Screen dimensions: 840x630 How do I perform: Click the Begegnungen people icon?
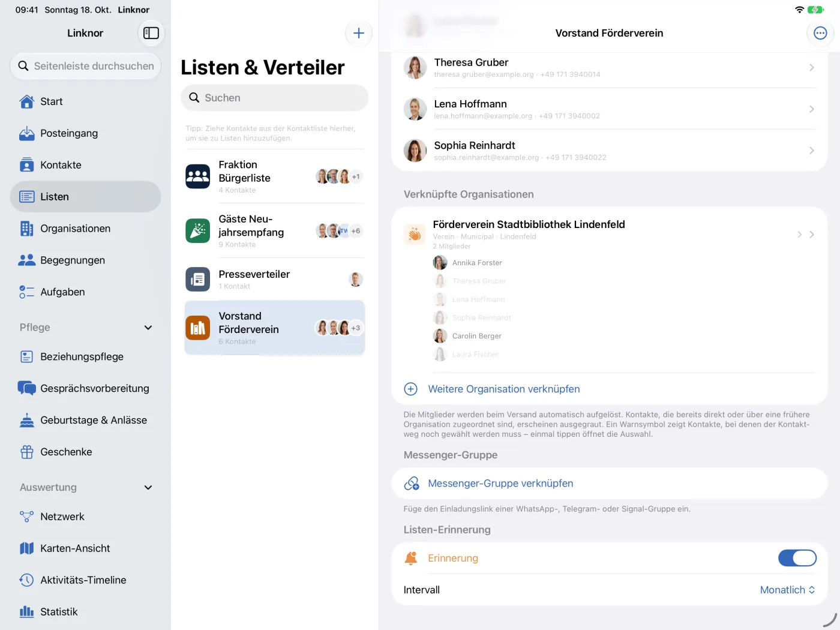pyautogui.click(x=27, y=260)
